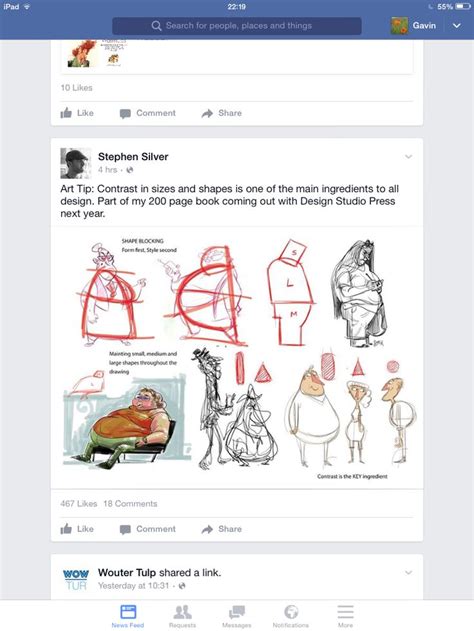Like Stephen Silver's art tip post
The height and width of the screenshot is (631, 474).
tap(77, 529)
